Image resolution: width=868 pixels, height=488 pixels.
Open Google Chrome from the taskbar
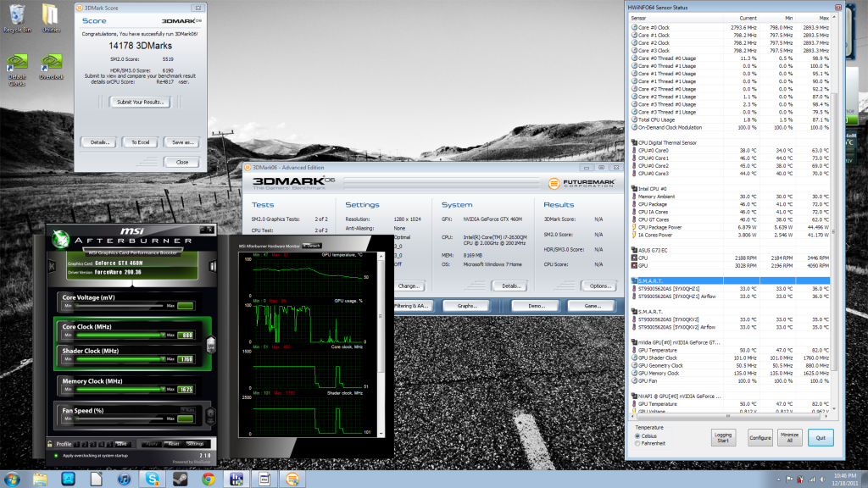tap(209, 479)
